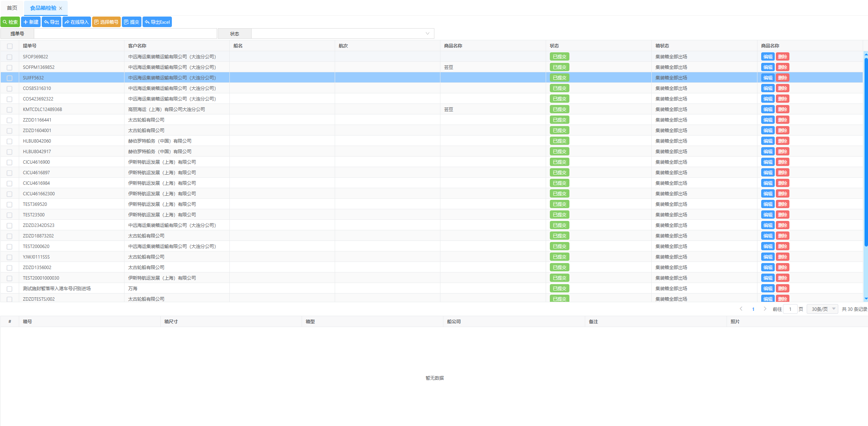Select the 食品箱检验 tab
This screenshot has height=426, width=868.
point(43,8)
